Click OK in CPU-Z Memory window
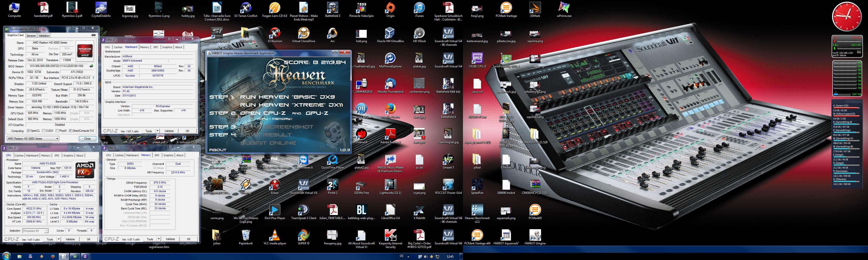The height and width of the screenshot is (260, 868). tap(189, 239)
